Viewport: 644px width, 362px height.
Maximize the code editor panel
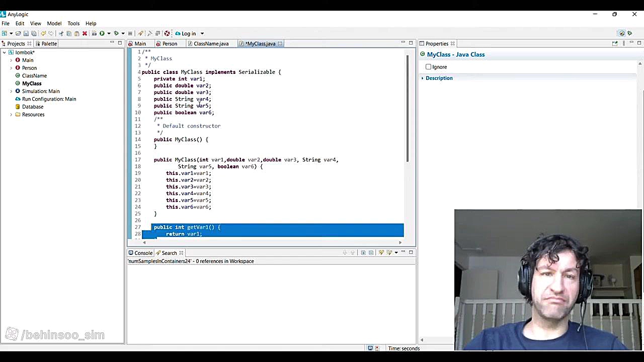pos(411,43)
